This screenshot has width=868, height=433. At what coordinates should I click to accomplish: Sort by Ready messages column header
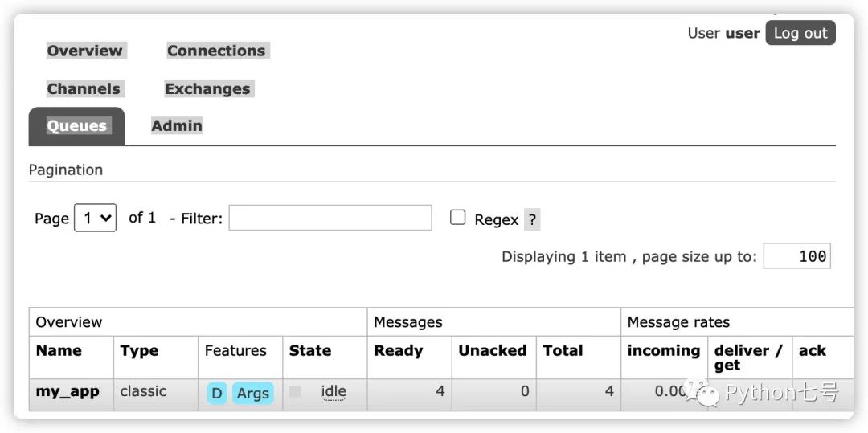click(x=398, y=350)
